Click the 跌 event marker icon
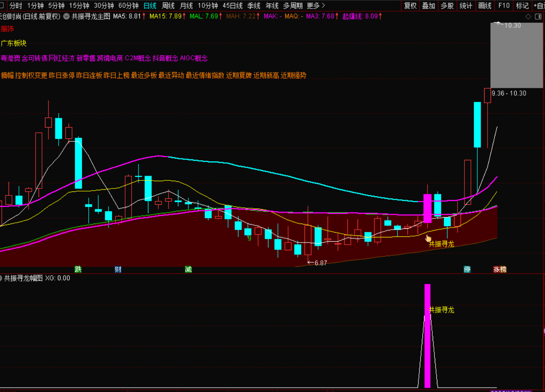Image resolution: width=545 pixels, height=392 pixels. (x=78, y=269)
